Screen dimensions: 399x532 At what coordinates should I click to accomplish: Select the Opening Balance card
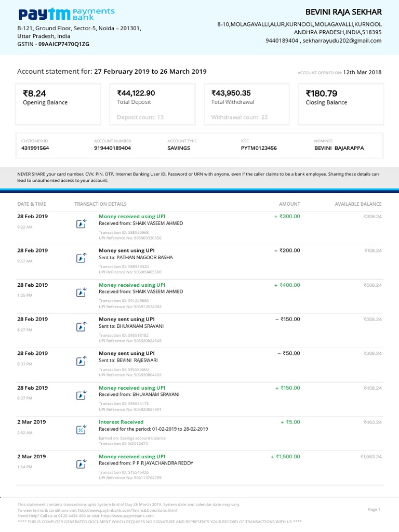[58, 104]
